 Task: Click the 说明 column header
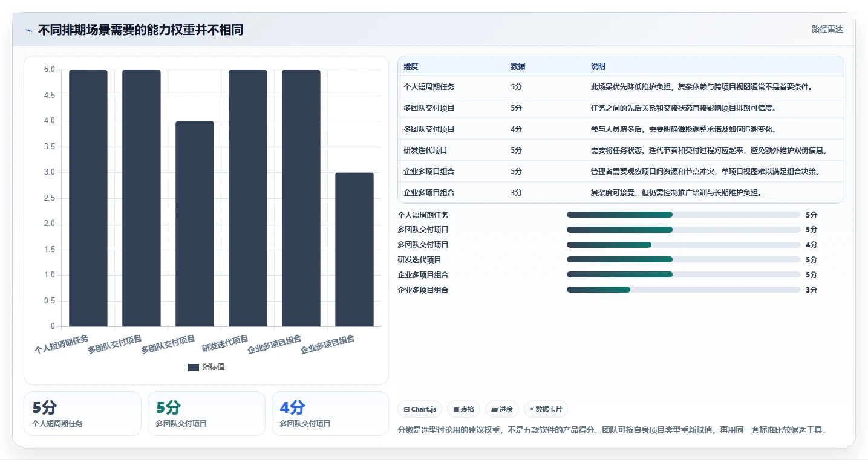[x=598, y=66]
